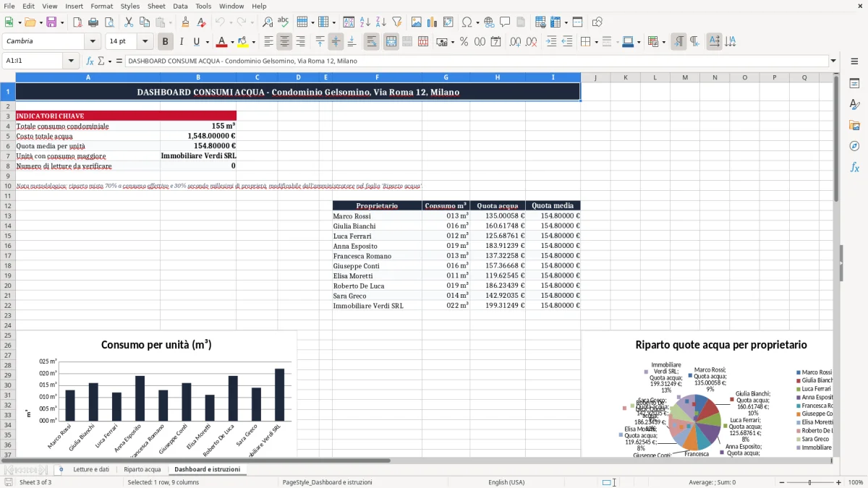Screen dimensions: 868x488
Task: Adjust the zoom slider handle
Action: [810, 482]
